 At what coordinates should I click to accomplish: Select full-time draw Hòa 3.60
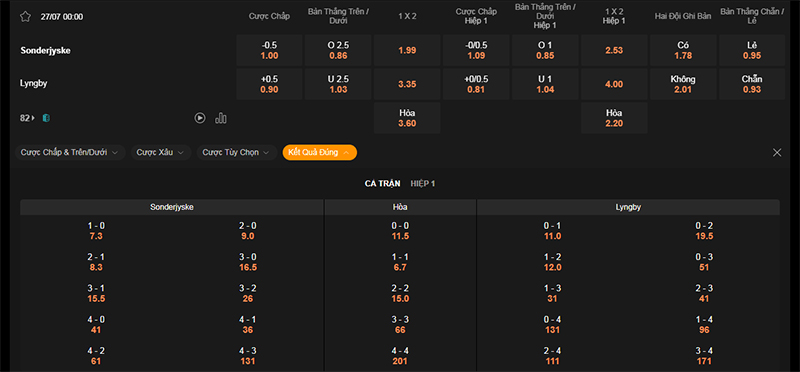click(407, 118)
